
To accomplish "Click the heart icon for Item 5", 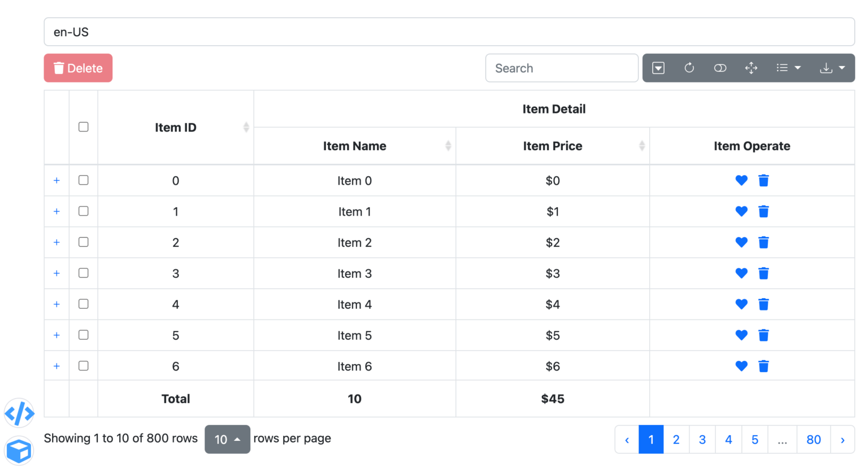I will (x=741, y=335).
